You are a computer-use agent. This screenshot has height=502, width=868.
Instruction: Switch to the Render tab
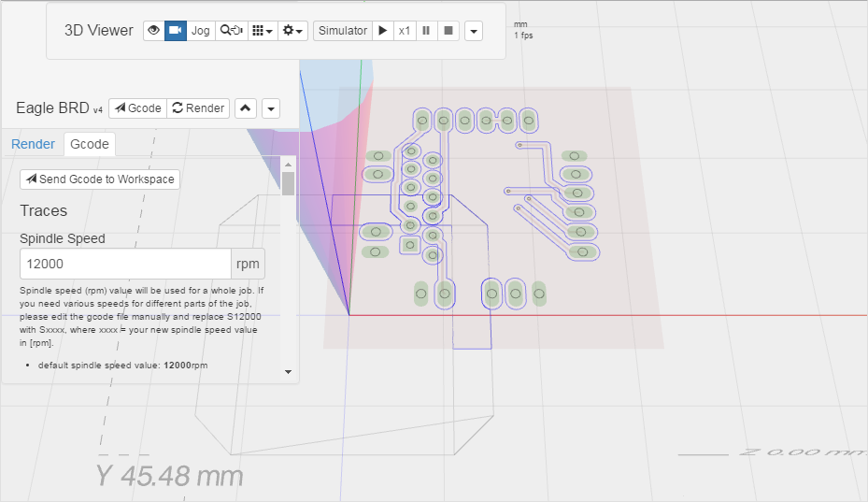(33, 144)
